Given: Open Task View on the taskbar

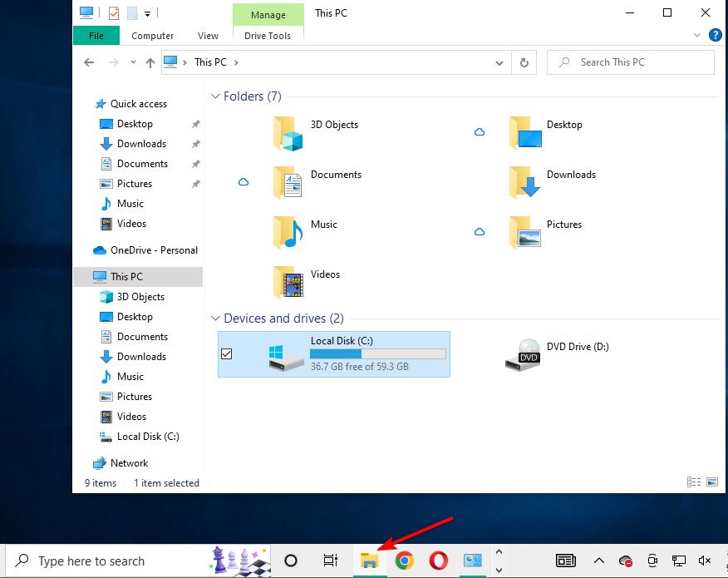Looking at the screenshot, I should (x=331, y=561).
